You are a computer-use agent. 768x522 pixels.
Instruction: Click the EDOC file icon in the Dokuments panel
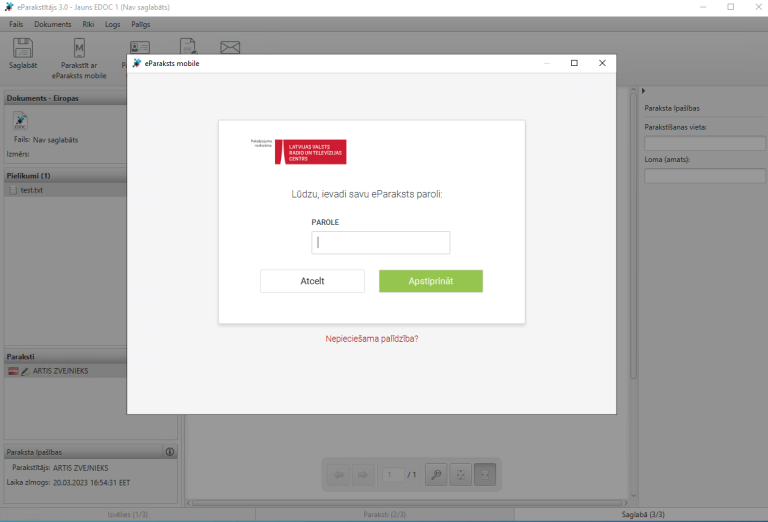click(x=20, y=121)
